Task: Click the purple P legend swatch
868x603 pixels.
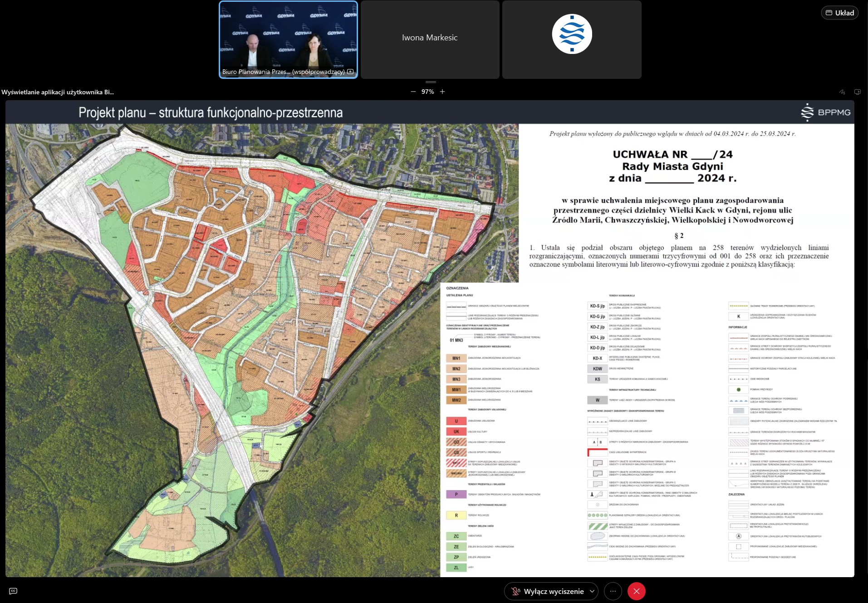Action: point(456,494)
